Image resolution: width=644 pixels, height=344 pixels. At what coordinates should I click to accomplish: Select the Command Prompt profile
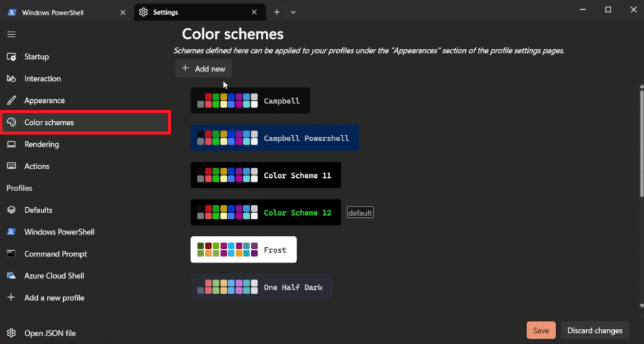55,254
